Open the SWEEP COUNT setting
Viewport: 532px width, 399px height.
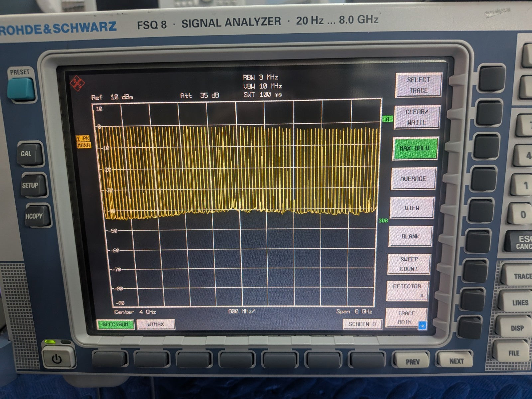pyautogui.click(x=409, y=264)
